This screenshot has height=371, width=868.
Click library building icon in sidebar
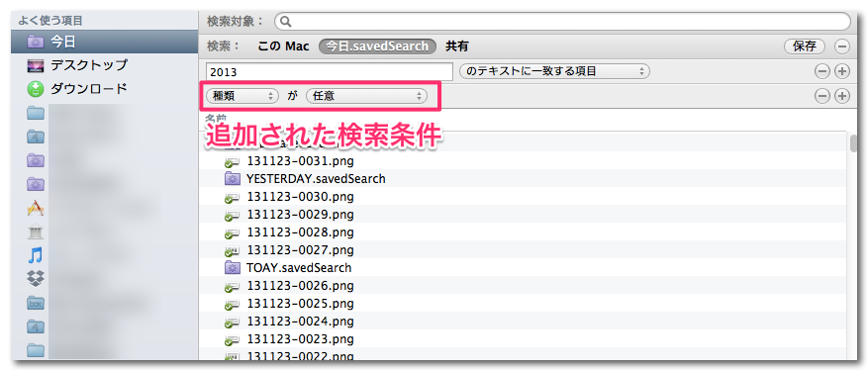(x=36, y=232)
